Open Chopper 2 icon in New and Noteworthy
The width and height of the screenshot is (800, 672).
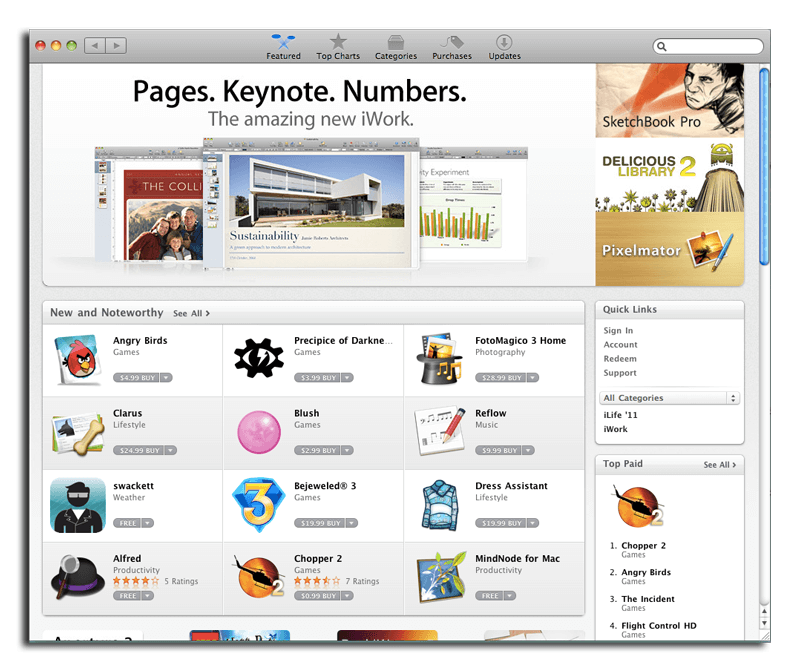(x=259, y=577)
